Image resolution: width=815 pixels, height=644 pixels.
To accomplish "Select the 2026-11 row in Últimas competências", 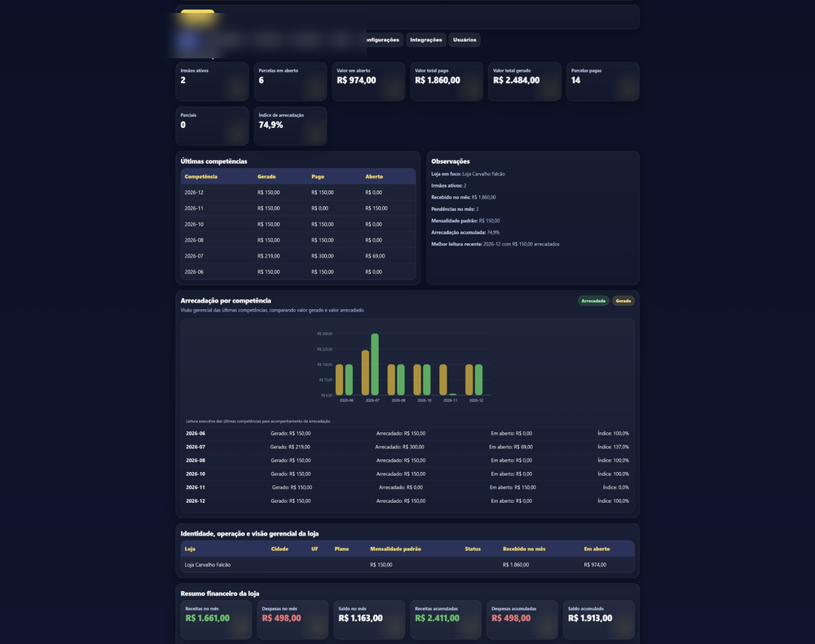I will pyautogui.click(x=297, y=209).
